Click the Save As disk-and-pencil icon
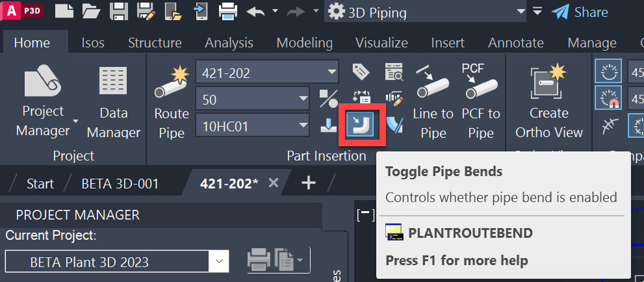 [146, 12]
